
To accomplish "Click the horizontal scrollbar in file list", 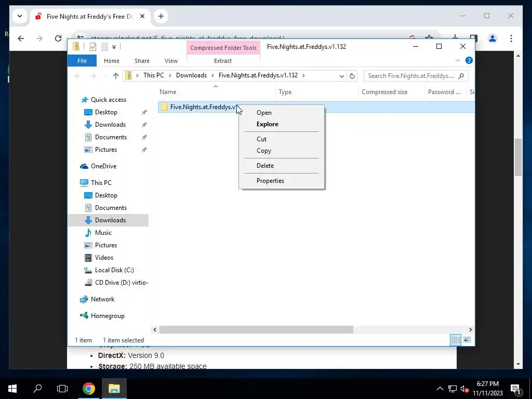I will click(256, 330).
